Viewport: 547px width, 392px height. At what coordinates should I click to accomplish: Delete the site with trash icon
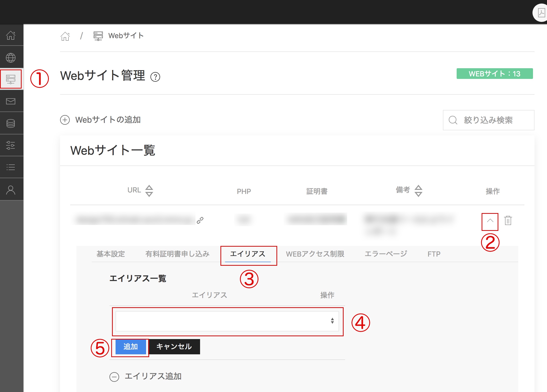tap(508, 220)
